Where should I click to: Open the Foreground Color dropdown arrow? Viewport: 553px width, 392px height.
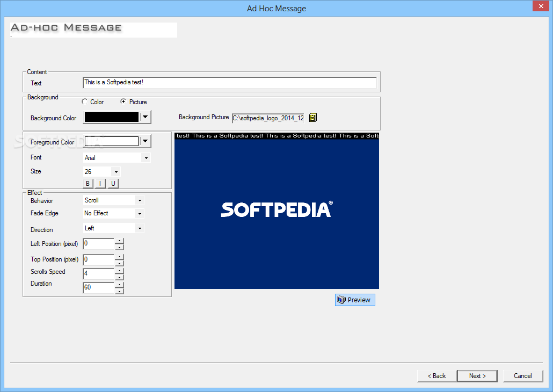coord(145,141)
